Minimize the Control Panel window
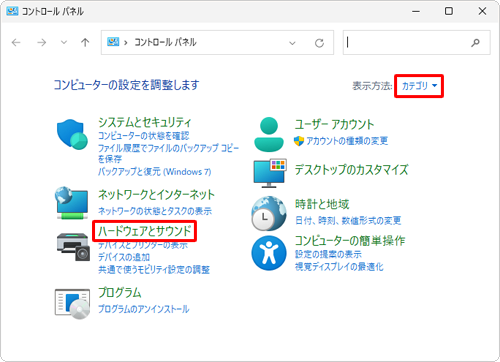Screen dimensions: 500x362 pos(416,11)
